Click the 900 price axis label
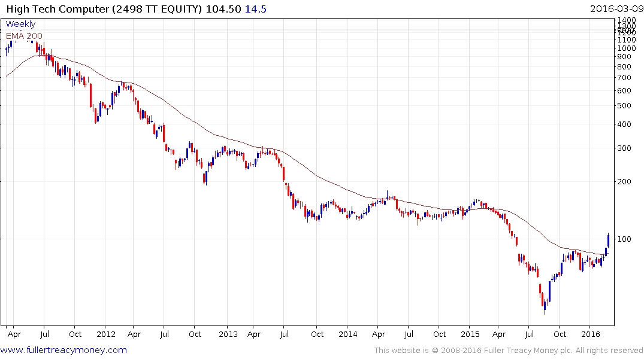This screenshot has width=644, height=359. pyautogui.click(x=624, y=57)
